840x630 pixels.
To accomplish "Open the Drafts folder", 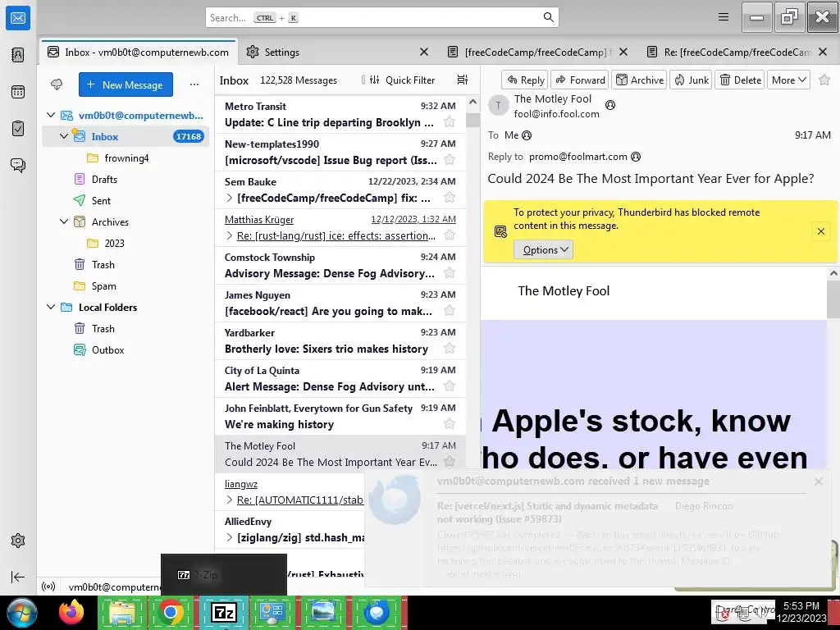I will pyautogui.click(x=104, y=180).
